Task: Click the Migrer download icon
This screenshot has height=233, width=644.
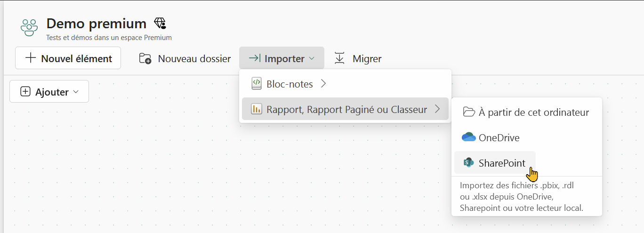Action: coord(339,58)
